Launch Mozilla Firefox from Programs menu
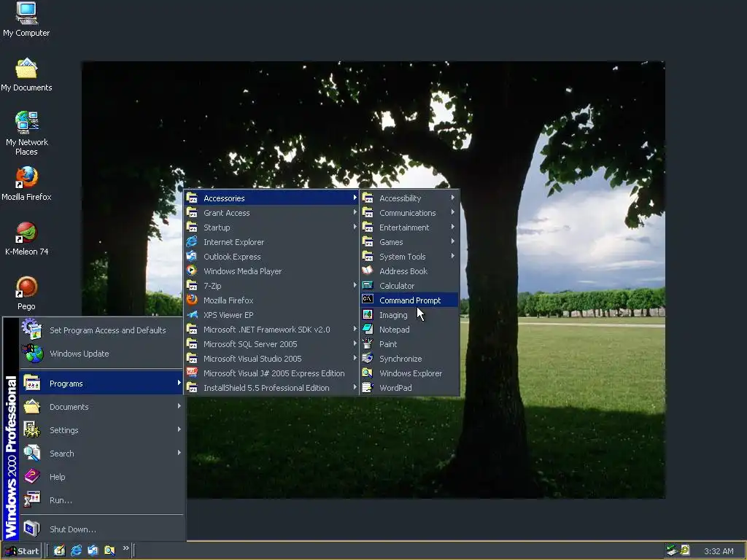The image size is (747, 560). pos(271,300)
